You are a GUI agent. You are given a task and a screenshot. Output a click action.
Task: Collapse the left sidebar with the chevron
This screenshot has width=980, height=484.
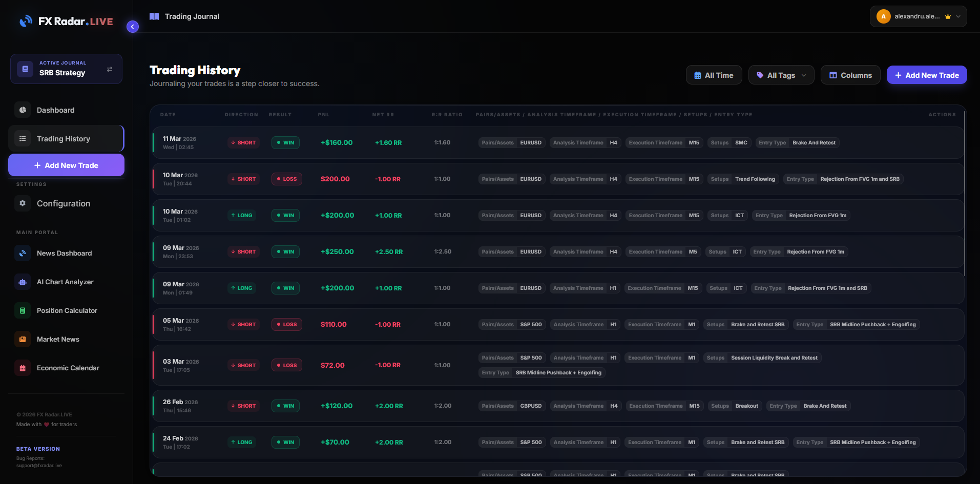click(132, 26)
